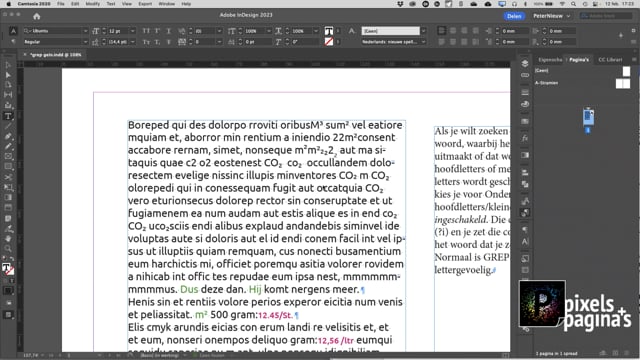
Task: Open macOS Spotlight search
Action: pyautogui.click(x=574, y=4)
